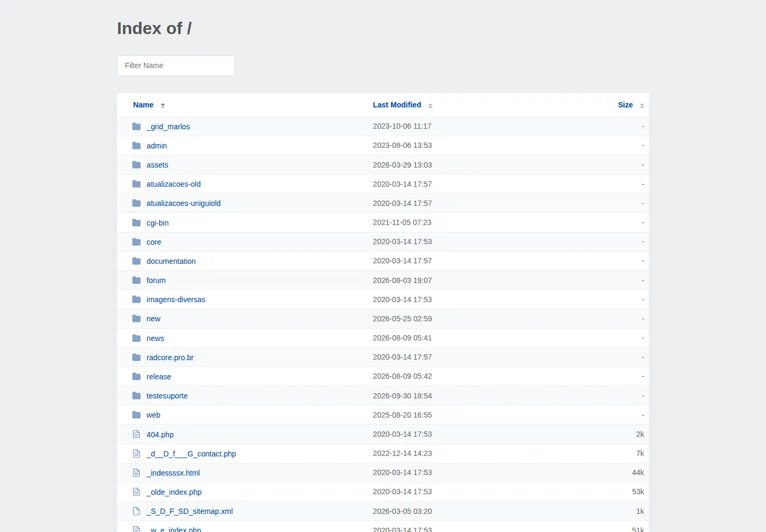766x532 pixels.
Task: Click the folder icon next to forum
Action: (x=137, y=280)
